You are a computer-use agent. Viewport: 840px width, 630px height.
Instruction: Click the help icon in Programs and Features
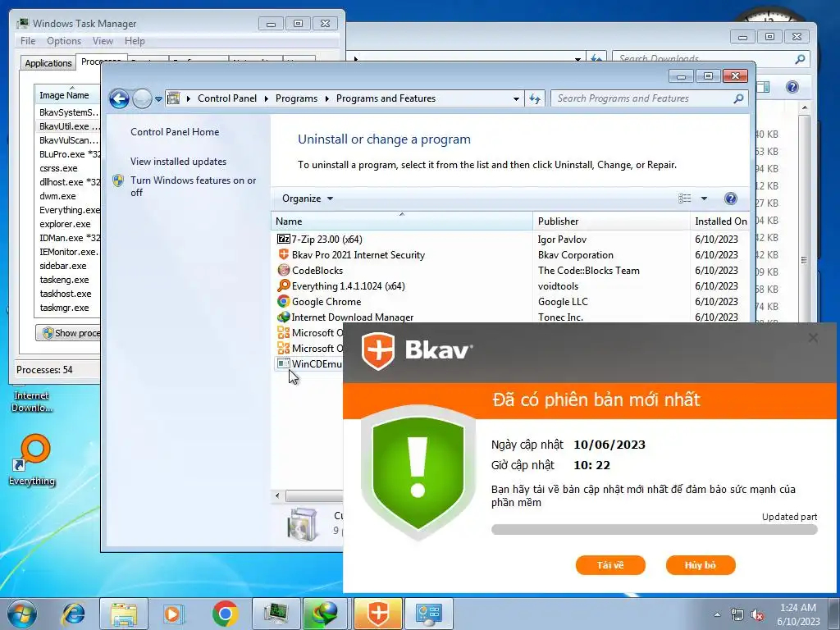(x=730, y=199)
